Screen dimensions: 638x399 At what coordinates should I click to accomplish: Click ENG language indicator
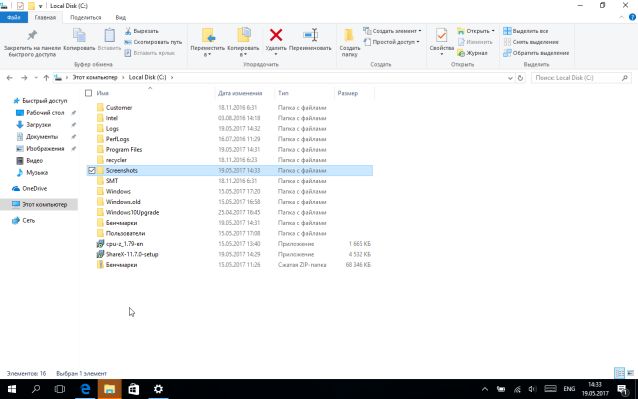(x=569, y=389)
